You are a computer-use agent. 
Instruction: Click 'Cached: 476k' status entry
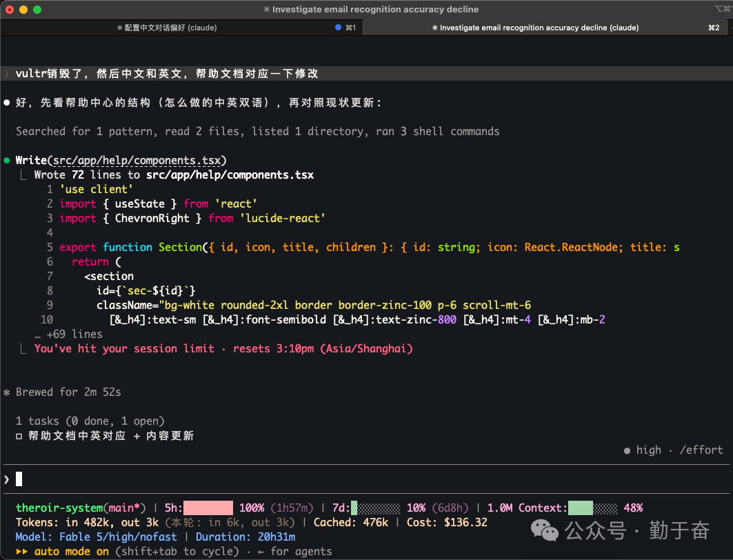pyautogui.click(x=350, y=523)
